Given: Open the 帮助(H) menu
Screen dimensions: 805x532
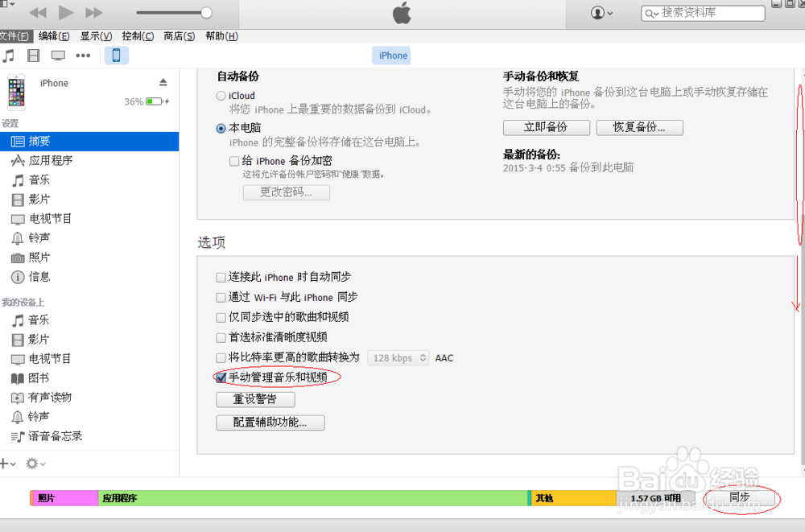Looking at the screenshot, I should click(221, 36).
